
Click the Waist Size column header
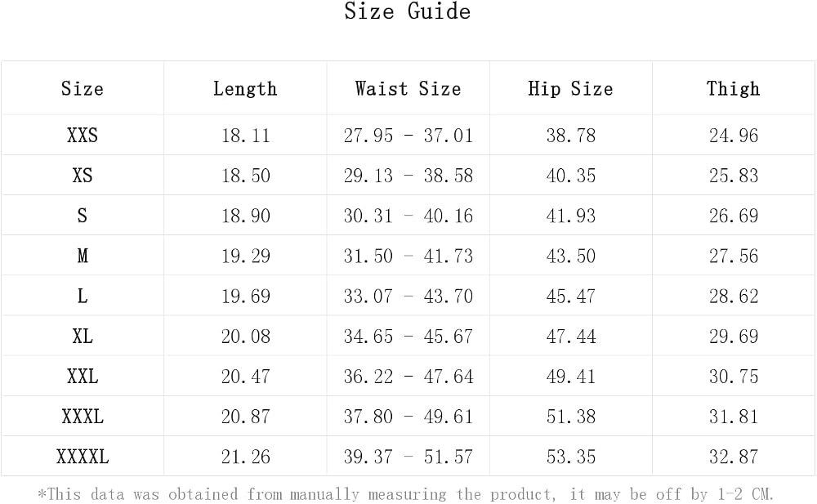click(x=408, y=88)
